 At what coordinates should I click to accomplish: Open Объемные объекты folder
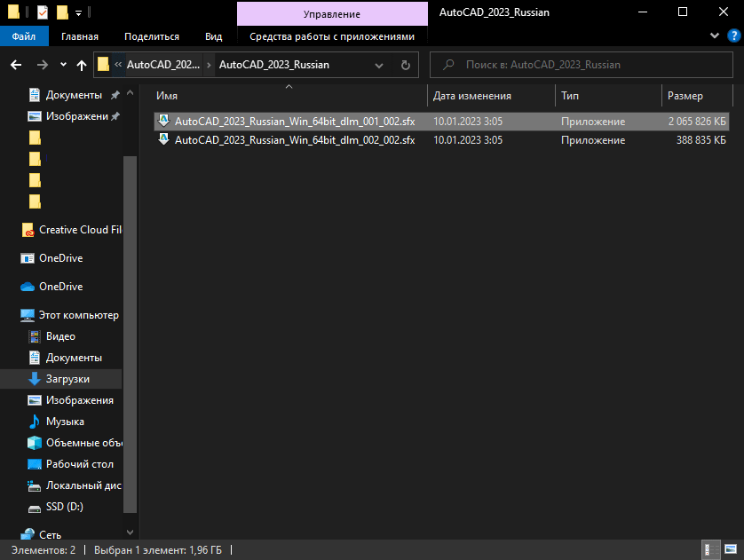(x=75, y=443)
